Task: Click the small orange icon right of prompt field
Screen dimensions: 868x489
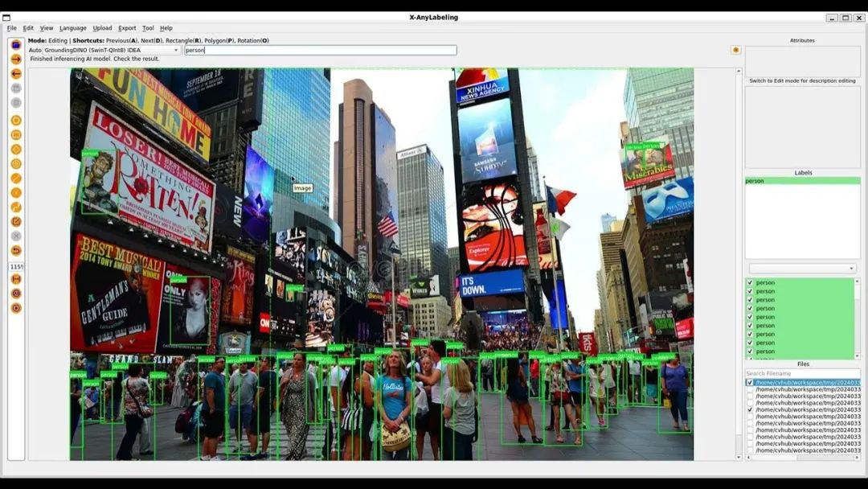Action: coord(735,50)
